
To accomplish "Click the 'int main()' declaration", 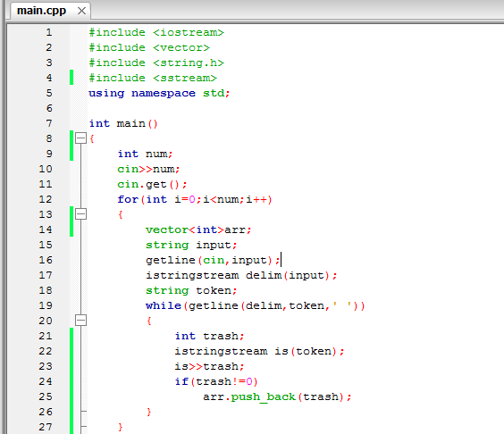I will 123,123.
